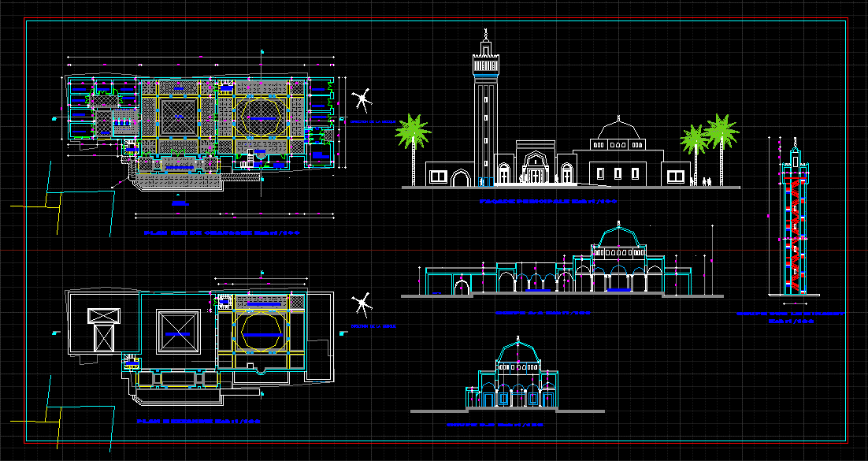Select the north arrow beside the lower plan

click(362, 305)
